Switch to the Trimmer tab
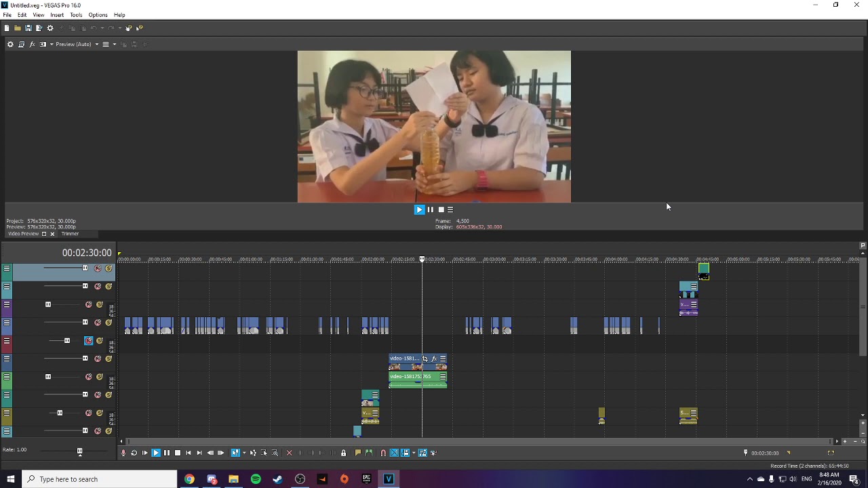 tap(70, 234)
